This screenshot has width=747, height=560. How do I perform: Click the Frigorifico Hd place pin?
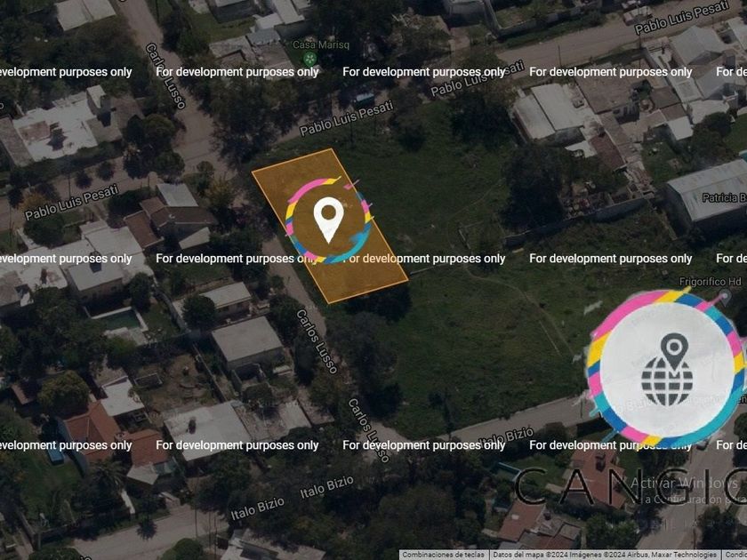tap(725, 297)
